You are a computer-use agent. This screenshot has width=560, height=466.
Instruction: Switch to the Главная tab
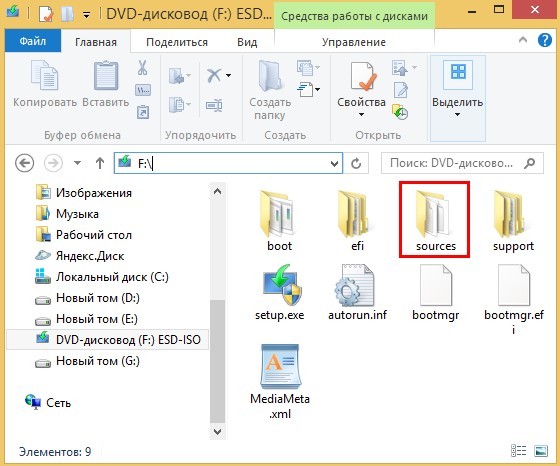96,42
